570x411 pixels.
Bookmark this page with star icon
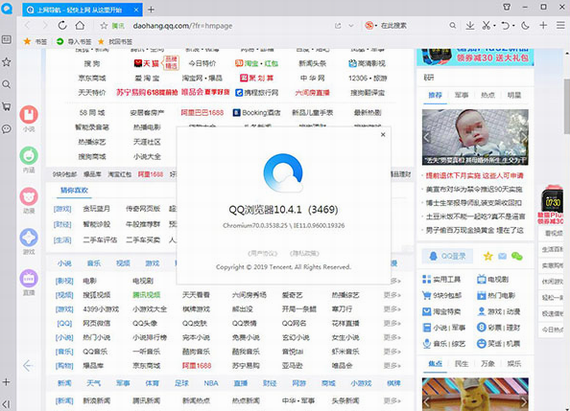(104, 26)
